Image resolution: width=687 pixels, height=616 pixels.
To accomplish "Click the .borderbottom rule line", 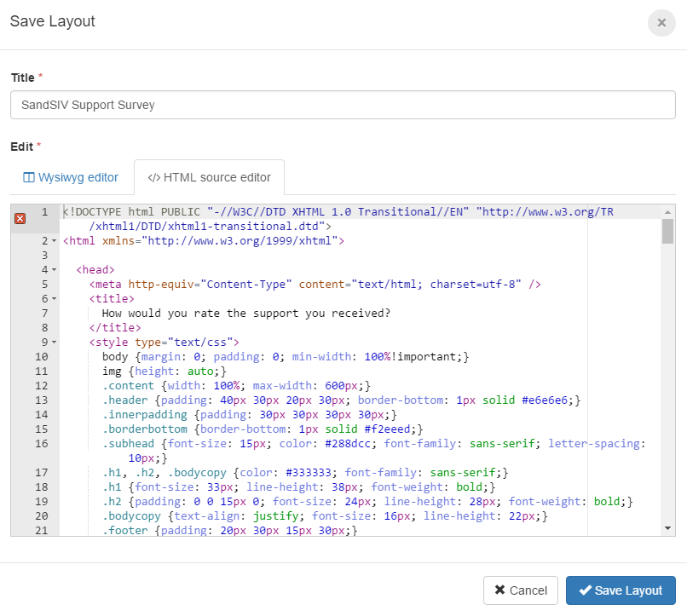I will [x=263, y=429].
